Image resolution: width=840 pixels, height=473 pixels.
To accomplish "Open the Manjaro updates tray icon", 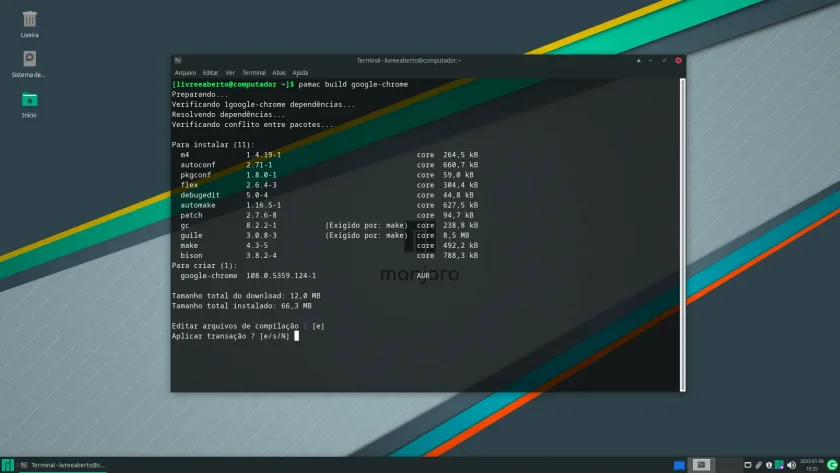I will coord(779,465).
